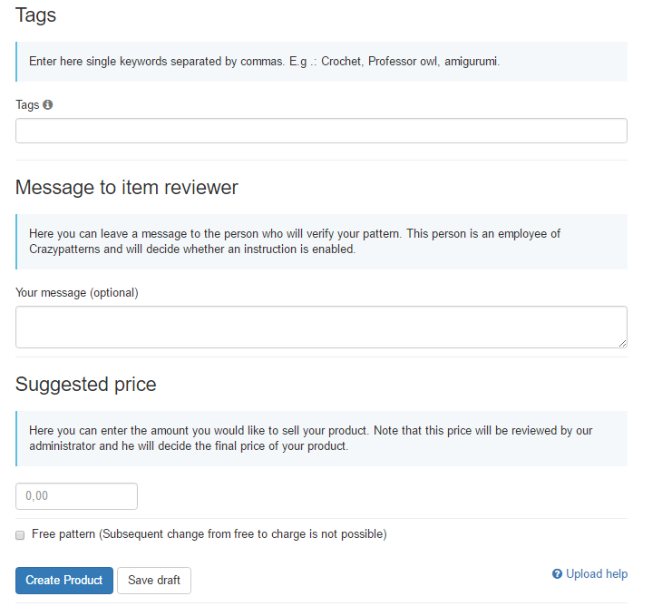The width and height of the screenshot is (672, 616).
Task: Click the Your message (optional) label
Action: pyautogui.click(x=77, y=293)
